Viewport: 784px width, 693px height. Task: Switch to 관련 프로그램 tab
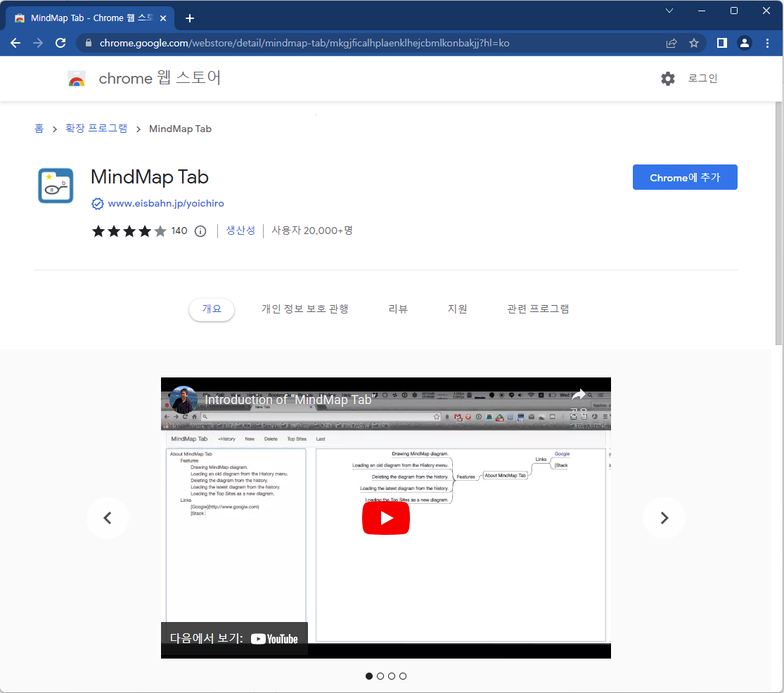tap(538, 309)
